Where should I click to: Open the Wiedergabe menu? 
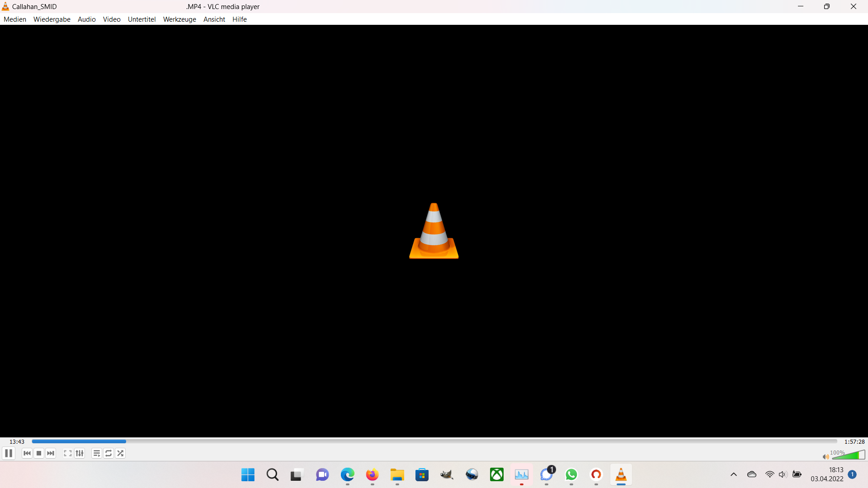[x=52, y=19]
